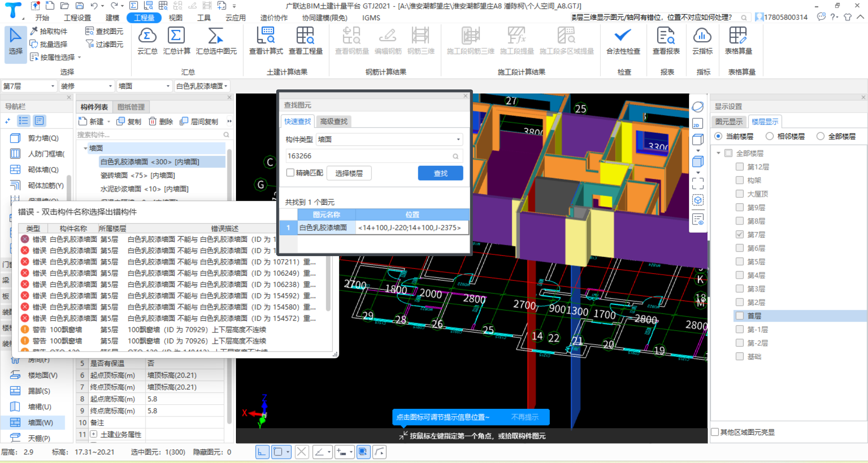This screenshot has height=463, width=868.
Task: Check the 首层 floor checkbox
Action: point(740,316)
